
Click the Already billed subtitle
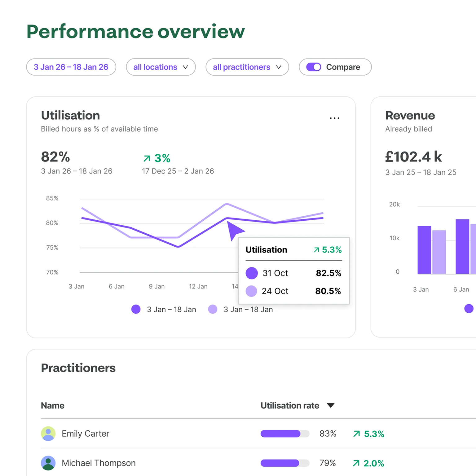[408, 129]
